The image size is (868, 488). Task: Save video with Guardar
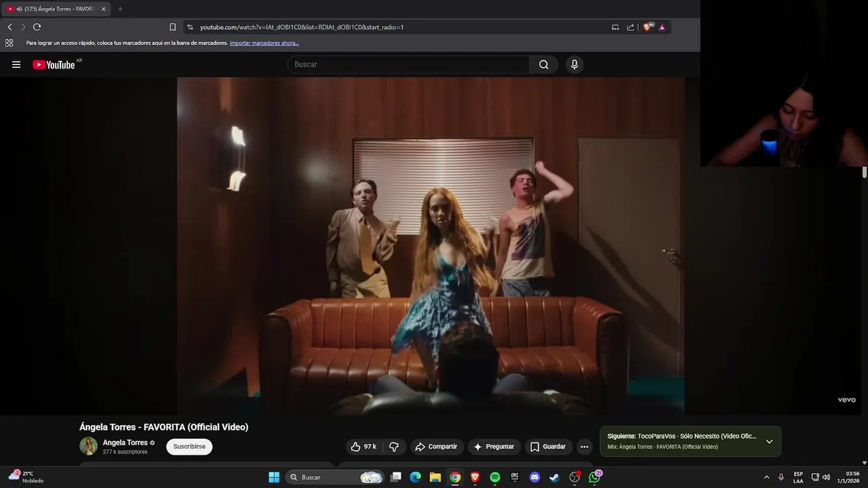[548, 447]
